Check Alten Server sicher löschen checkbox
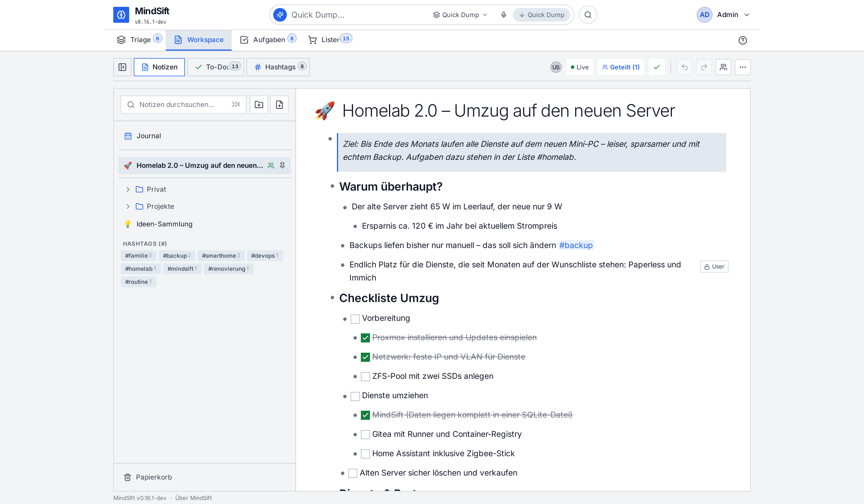 tap(353, 474)
